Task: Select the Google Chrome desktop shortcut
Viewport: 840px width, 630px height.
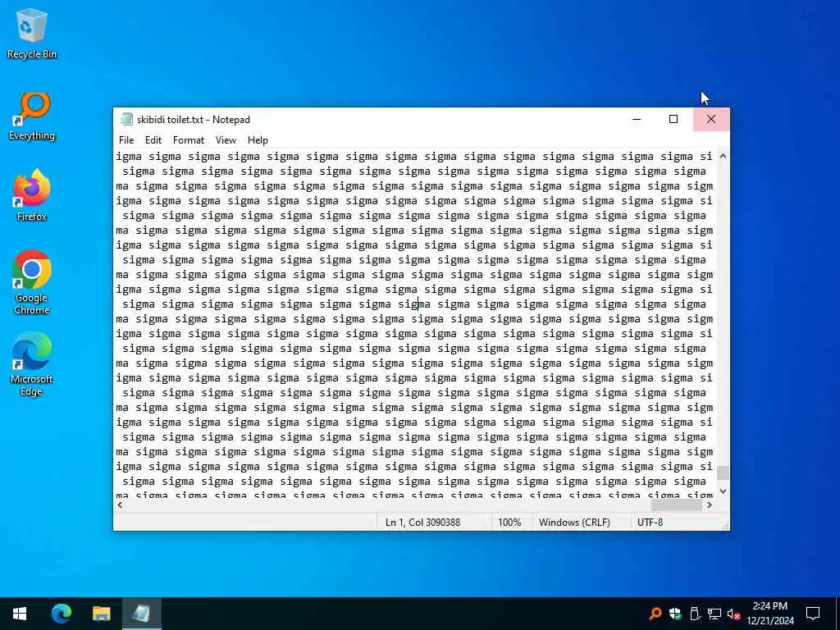Action: click(x=32, y=282)
